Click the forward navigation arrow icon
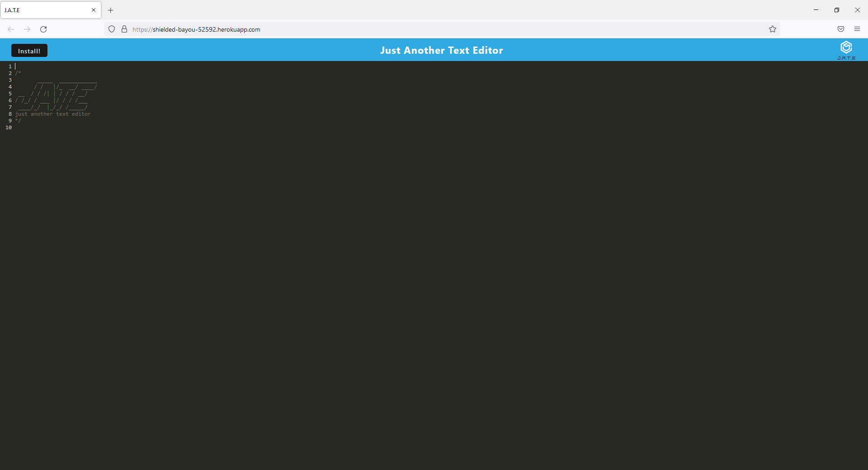 (x=27, y=29)
